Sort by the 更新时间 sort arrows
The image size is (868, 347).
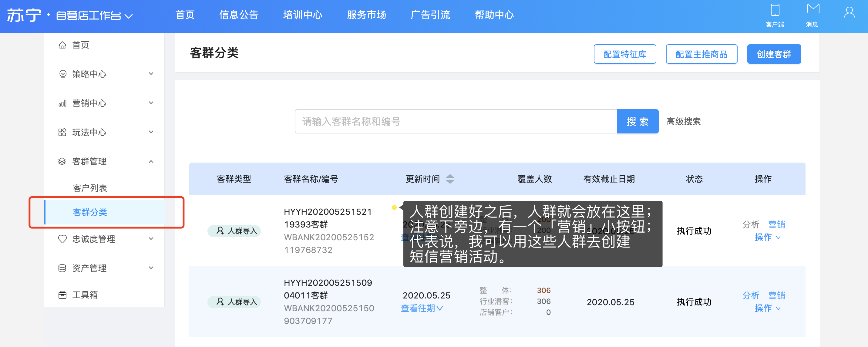click(450, 179)
